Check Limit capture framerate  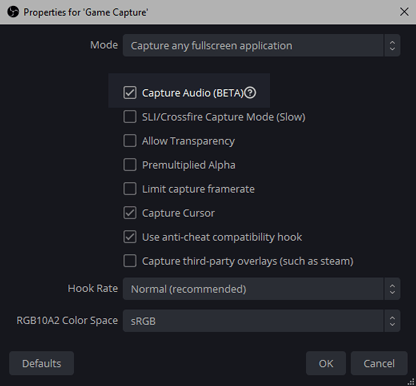click(x=130, y=189)
